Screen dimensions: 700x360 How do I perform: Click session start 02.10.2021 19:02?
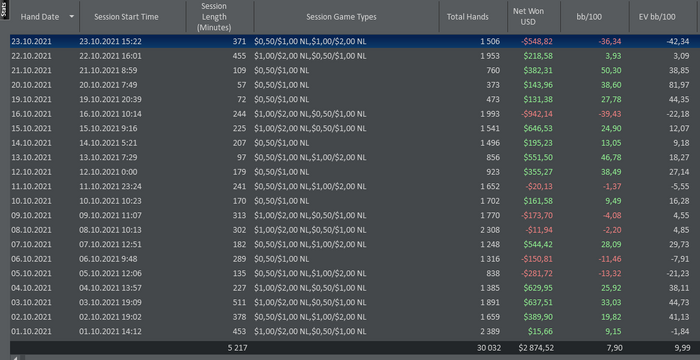[x=111, y=317]
